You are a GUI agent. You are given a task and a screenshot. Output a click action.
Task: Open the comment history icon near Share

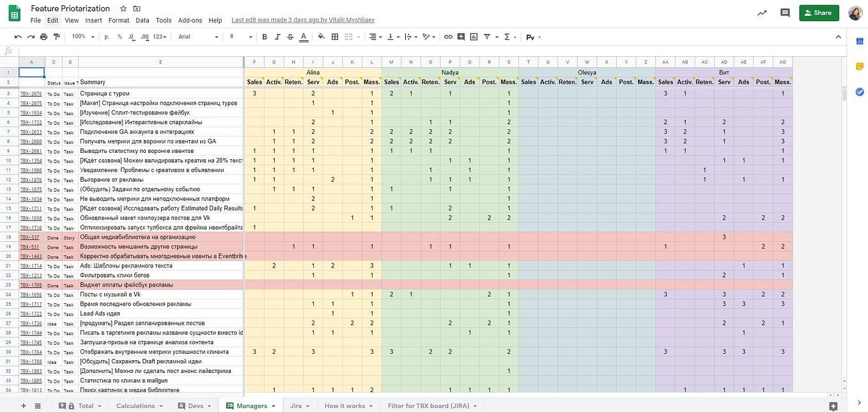tap(784, 12)
